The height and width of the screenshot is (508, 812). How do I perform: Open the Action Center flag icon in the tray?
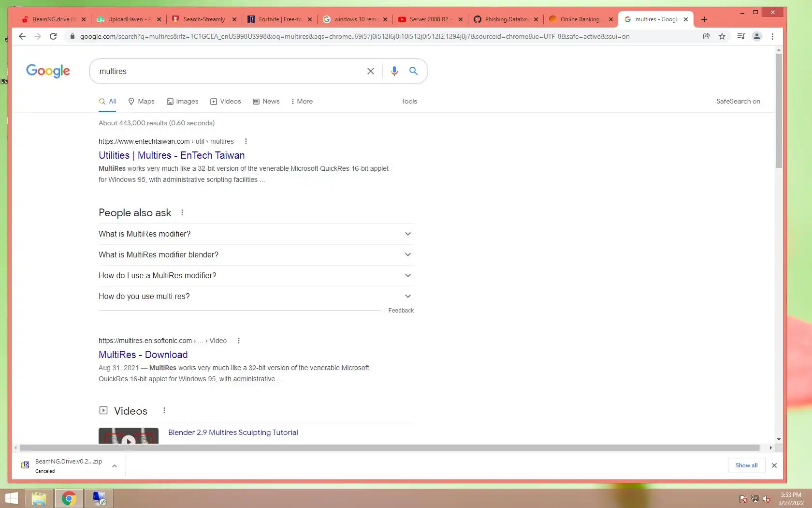(x=743, y=499)
